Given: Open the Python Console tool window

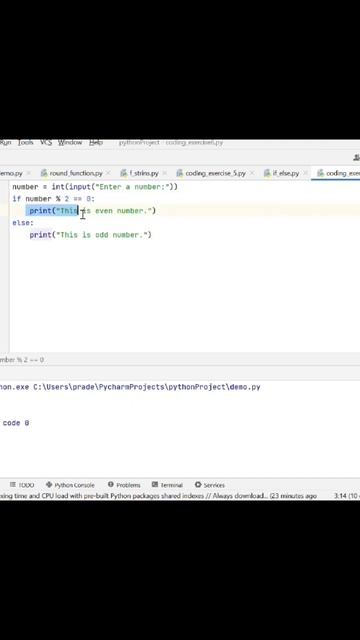Looking at the screenshot, I should pyautogui.click(x=70, y=485).
